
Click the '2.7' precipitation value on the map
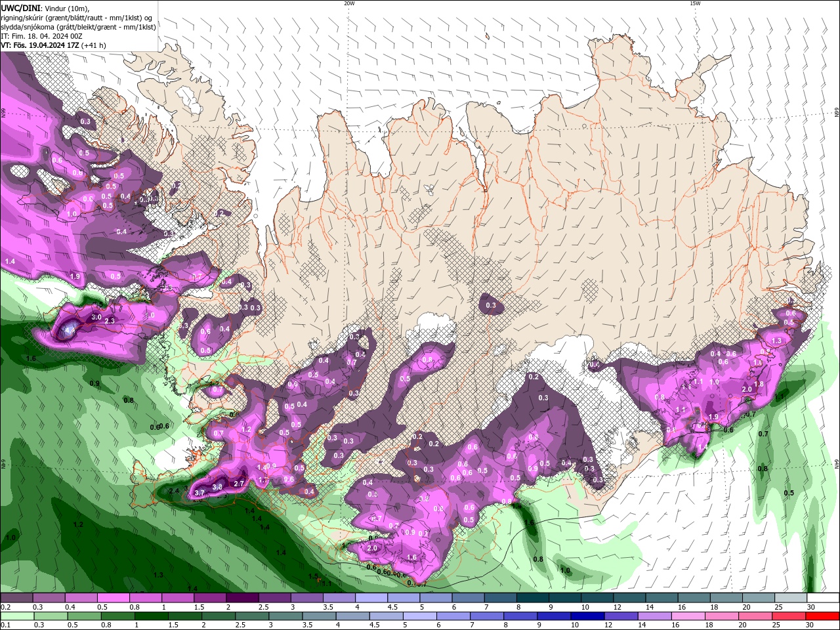point(239,484)
